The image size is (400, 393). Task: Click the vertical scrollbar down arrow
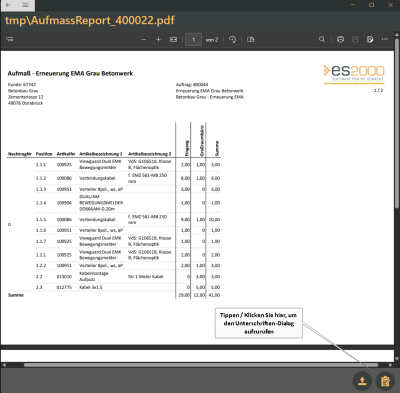pyautogui.click(x=397, y=359)
